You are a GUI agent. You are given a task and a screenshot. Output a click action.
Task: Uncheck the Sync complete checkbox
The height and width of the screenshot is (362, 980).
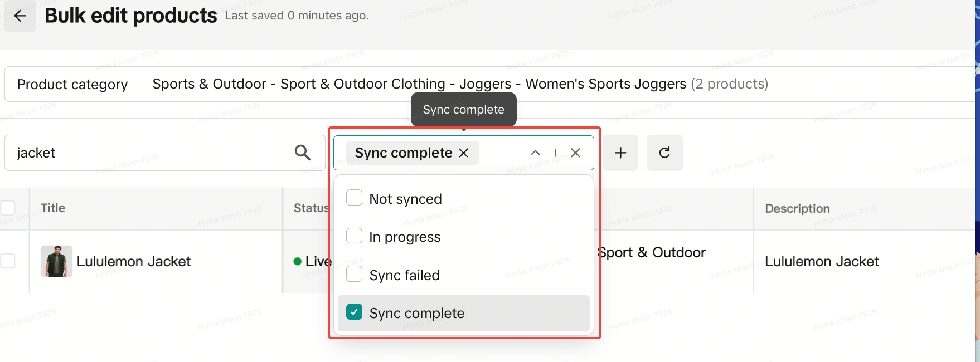(354, 312)
